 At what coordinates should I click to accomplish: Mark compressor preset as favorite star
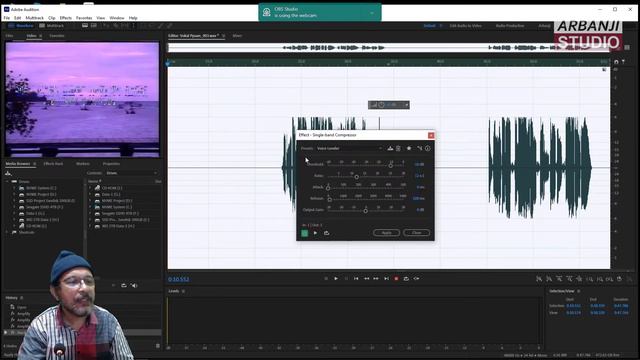coord(409,148)
